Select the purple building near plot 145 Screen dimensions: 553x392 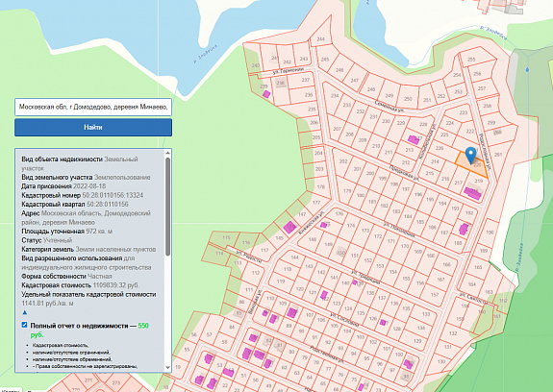pyautogui.click(x=289, y=227)
